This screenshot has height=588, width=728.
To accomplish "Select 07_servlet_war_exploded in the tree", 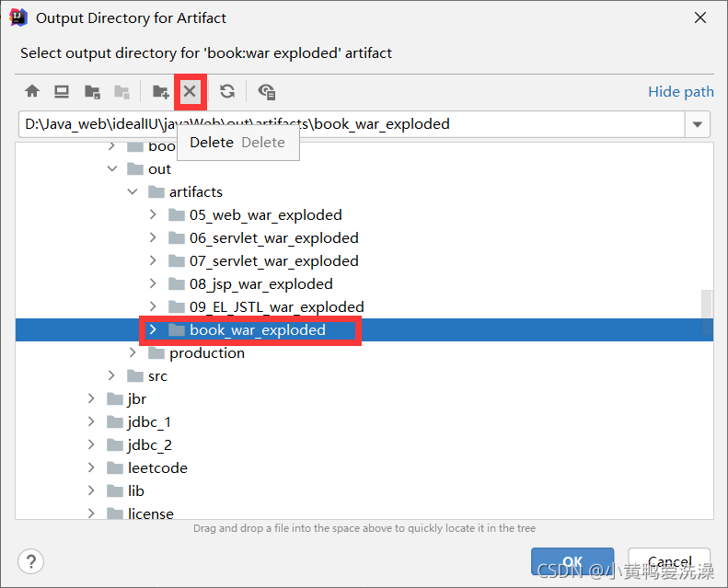I will tap(364, 260).
